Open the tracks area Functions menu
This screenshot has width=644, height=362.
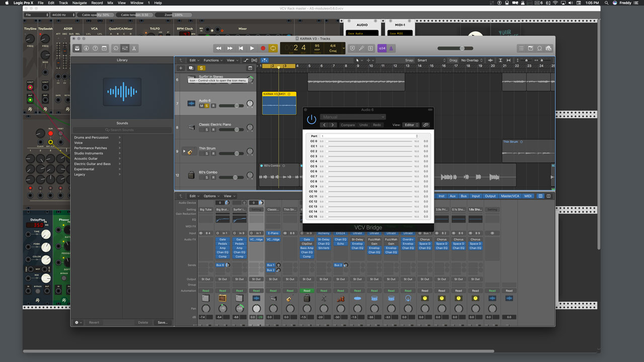pos(213,60)
